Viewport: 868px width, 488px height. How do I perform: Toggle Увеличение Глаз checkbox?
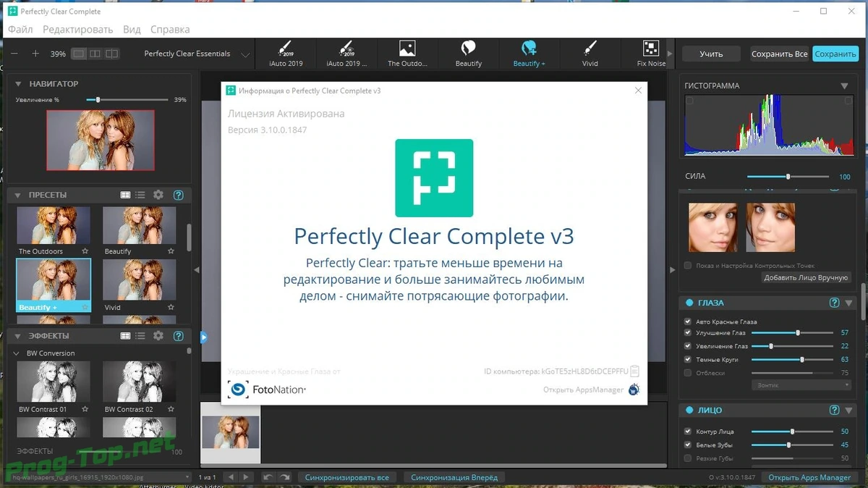[688, 346]
